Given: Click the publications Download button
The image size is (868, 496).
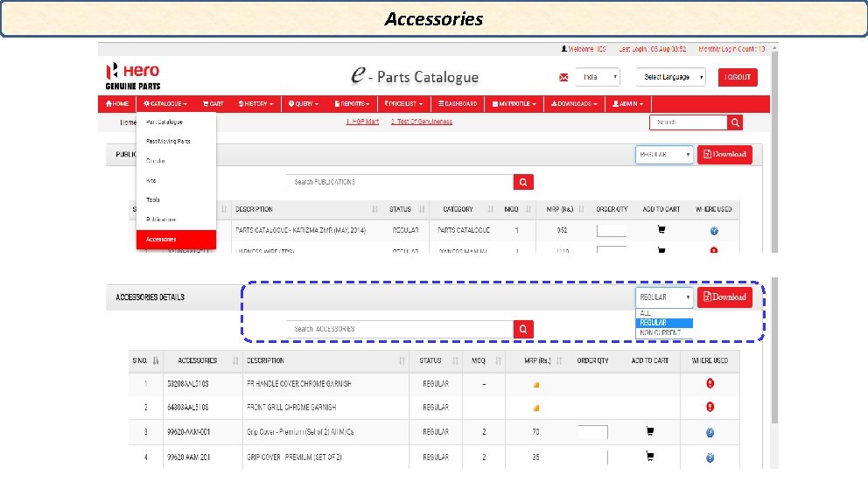Looking at the screenshot, I should (x=724, y=155).
